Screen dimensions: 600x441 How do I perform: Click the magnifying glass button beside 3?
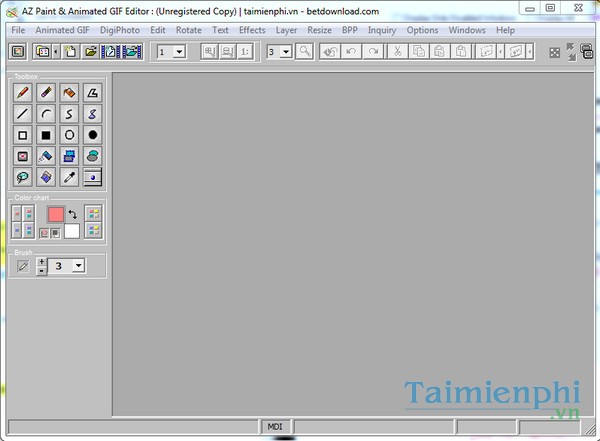tap(305, 51)
